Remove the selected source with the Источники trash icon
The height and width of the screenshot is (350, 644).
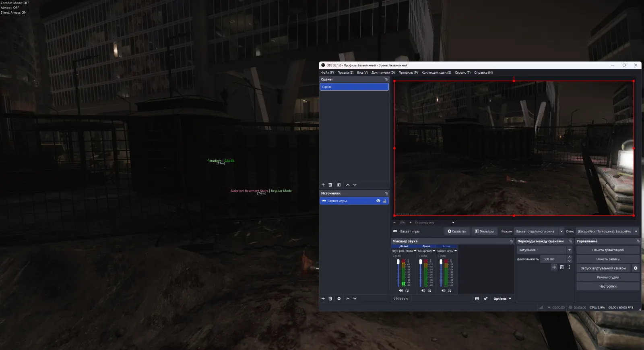pos(330,298)
